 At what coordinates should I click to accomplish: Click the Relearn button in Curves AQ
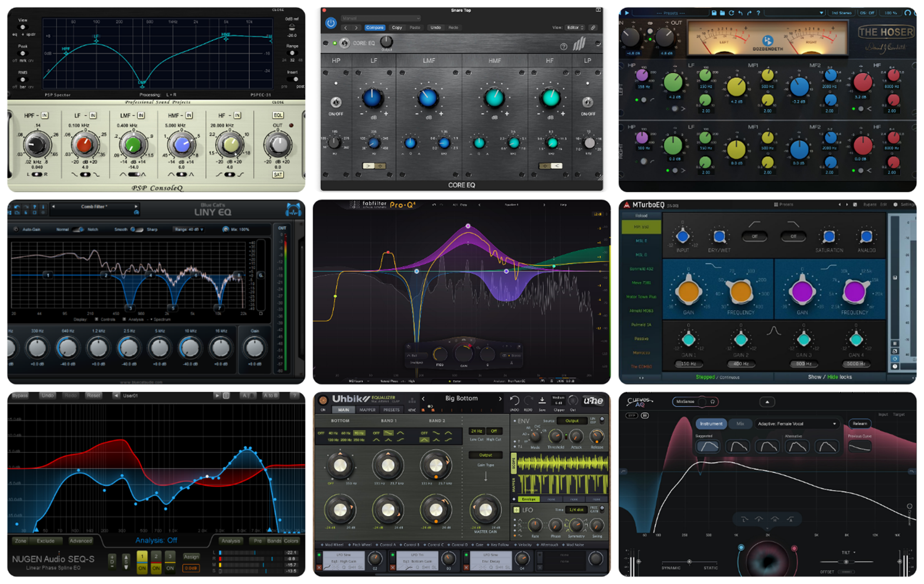860,424
